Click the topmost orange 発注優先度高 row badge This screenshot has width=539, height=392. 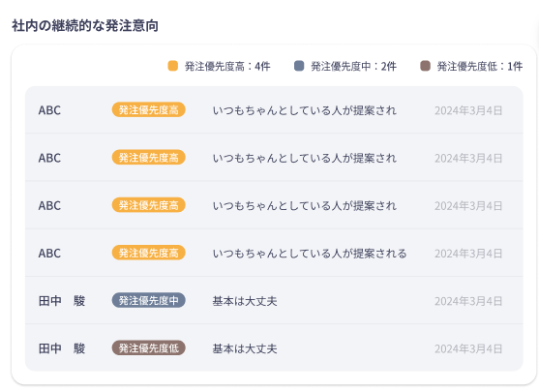(x=148, y=109)
